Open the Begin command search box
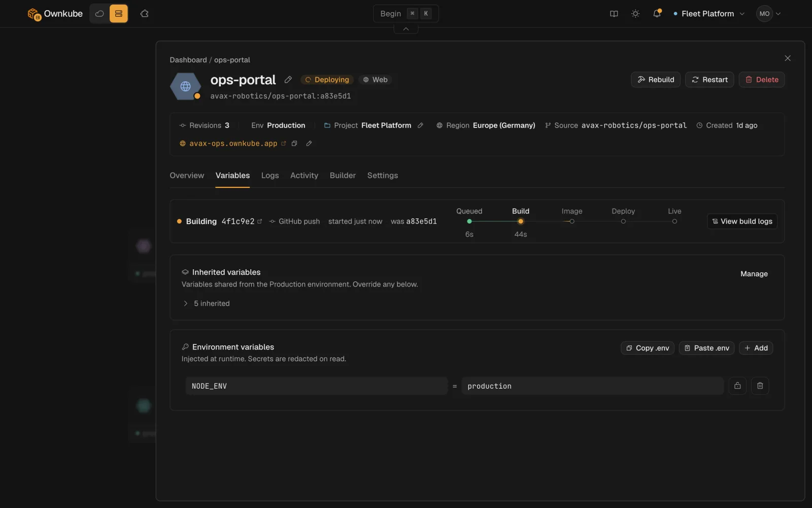 point(405,14)
